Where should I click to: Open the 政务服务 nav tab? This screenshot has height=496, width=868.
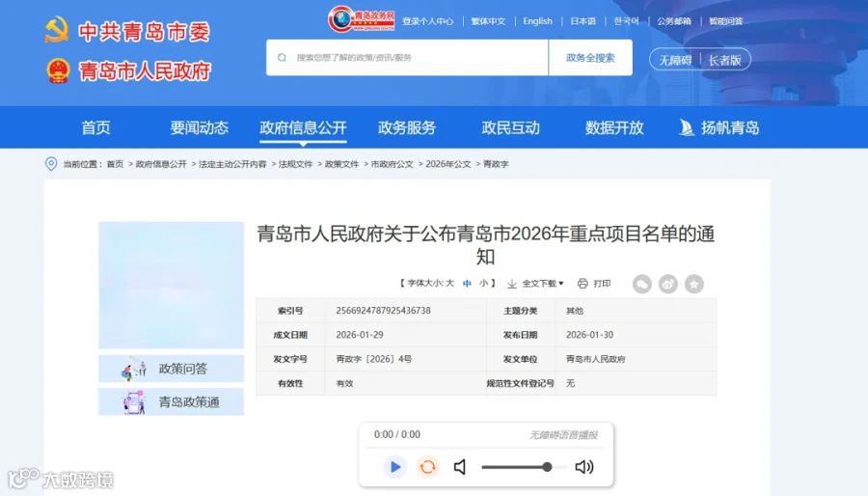pos(407,128)
